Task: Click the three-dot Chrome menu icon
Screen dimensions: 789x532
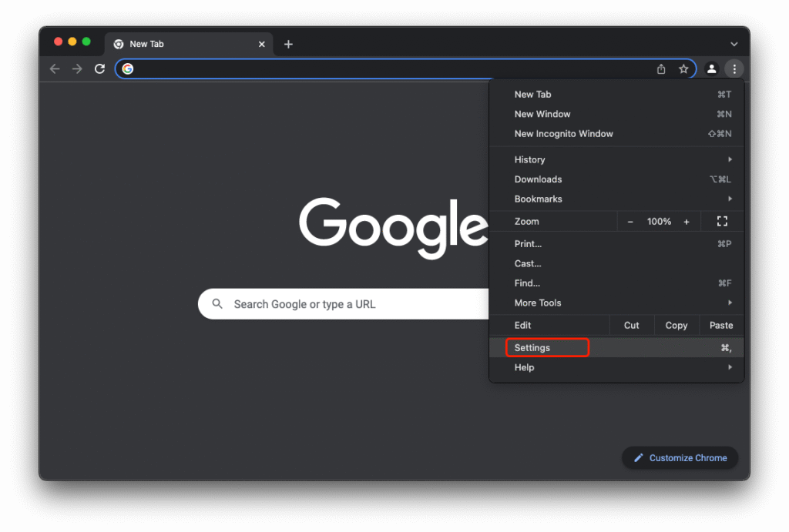Action: coord(734,69)
